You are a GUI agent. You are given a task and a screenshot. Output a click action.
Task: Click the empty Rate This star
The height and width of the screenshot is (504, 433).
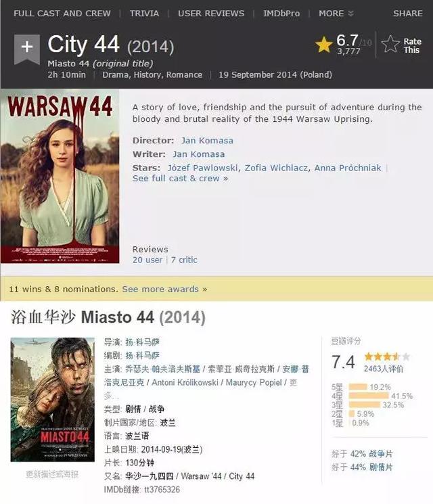point(390,44)
